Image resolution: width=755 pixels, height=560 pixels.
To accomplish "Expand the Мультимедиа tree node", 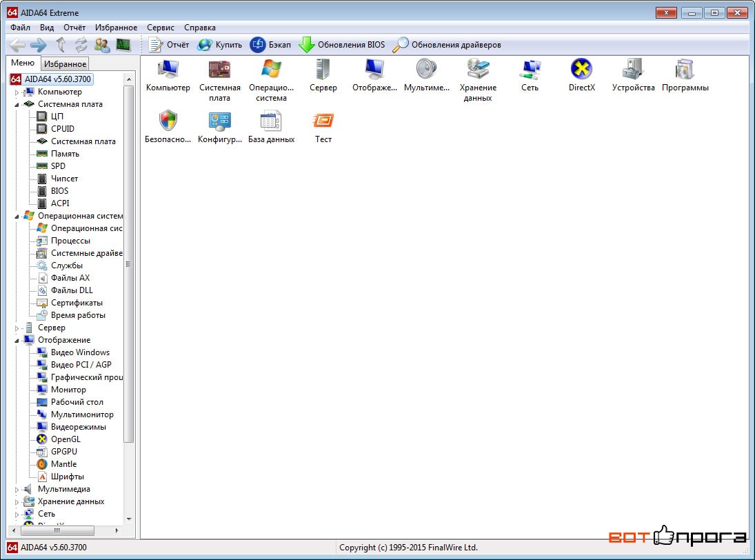I will pos(17,489).
